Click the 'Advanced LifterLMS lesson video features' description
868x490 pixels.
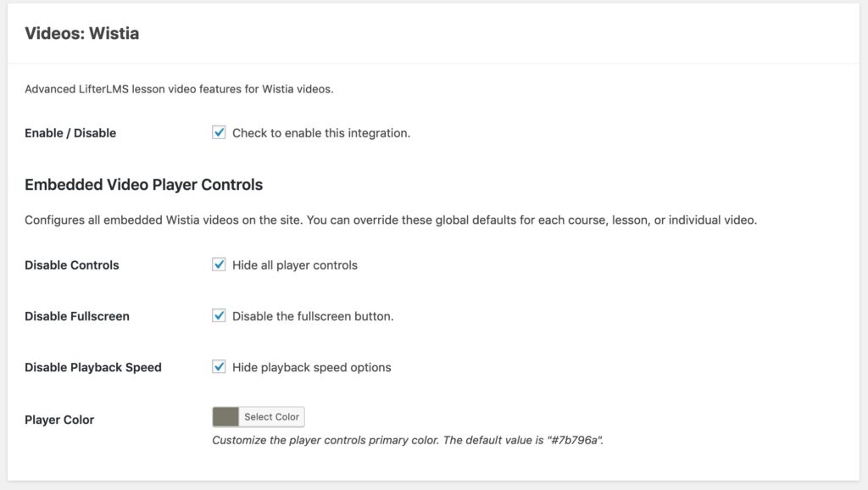(179, 89)
